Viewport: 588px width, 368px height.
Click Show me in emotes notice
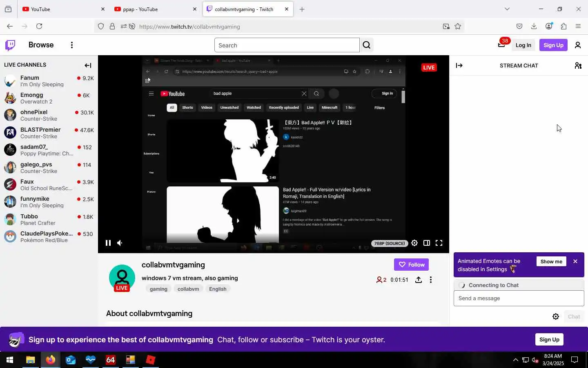click(551, 261)
